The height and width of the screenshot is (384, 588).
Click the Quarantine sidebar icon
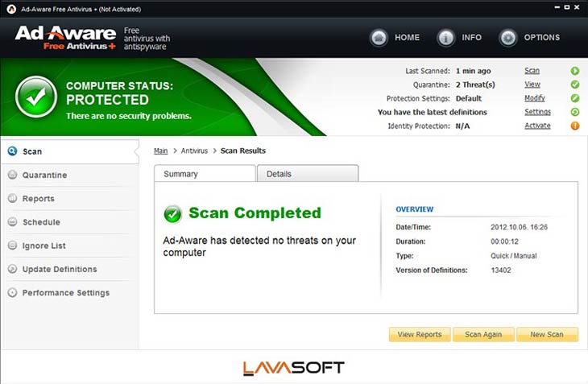coord(12,175)
